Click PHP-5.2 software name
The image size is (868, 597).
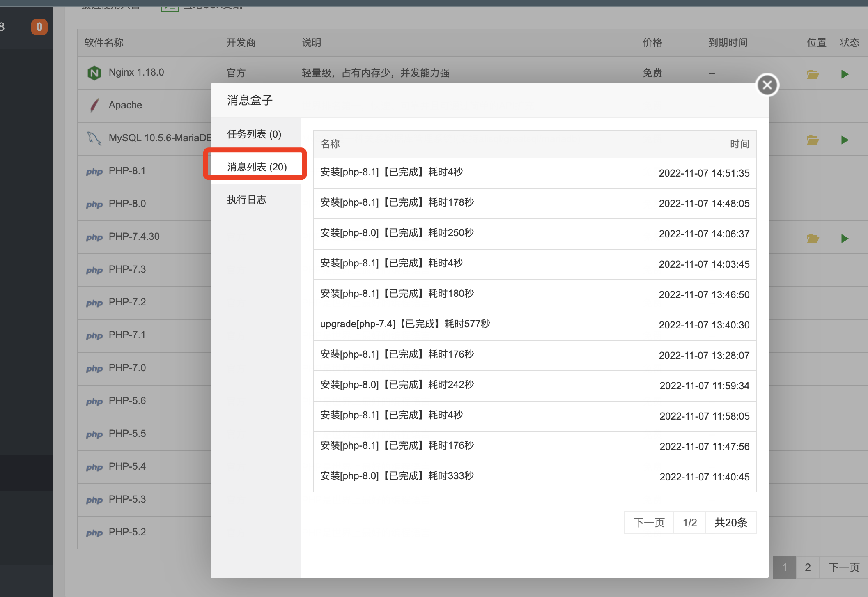point(127,532)
